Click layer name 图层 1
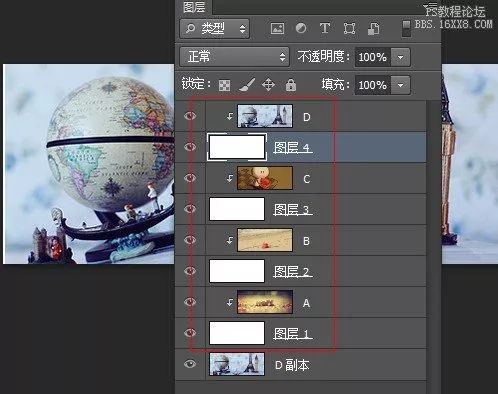Image resolution: width=498 pixels, height=394 pixels. (x=292, y=333)
